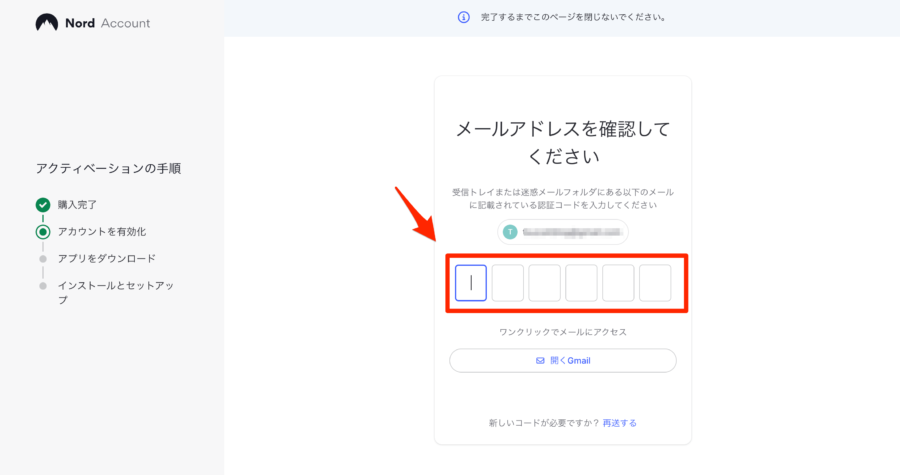Click the fifth verification code box
Screen dimensions: 900x475
(x=618, y=283)
